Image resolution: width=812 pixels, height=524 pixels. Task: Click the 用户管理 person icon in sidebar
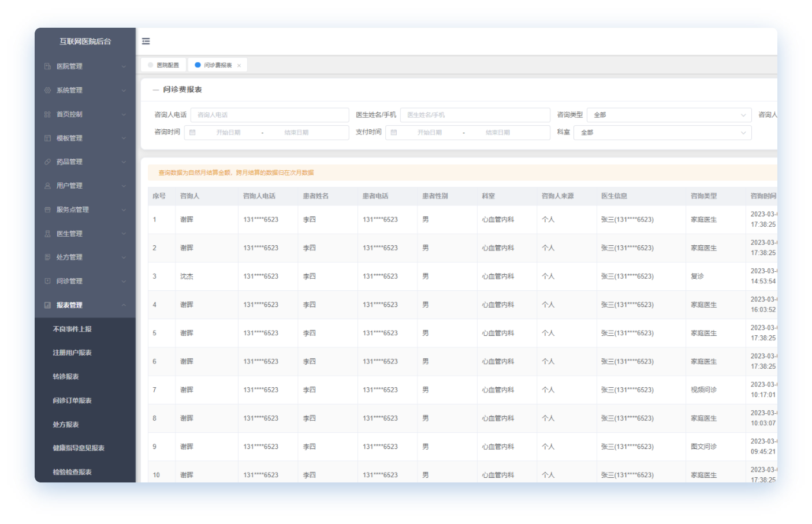tap(47, 186)
